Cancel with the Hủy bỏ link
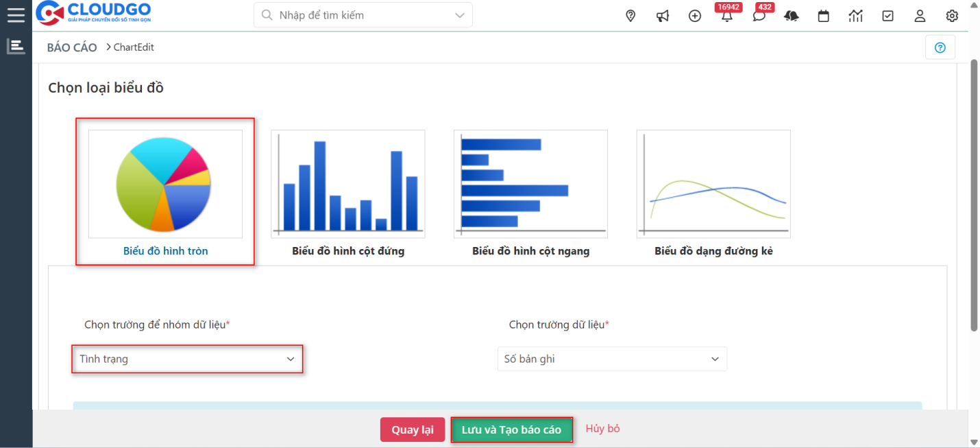This screenshot has width=980, height=448. 602,428
